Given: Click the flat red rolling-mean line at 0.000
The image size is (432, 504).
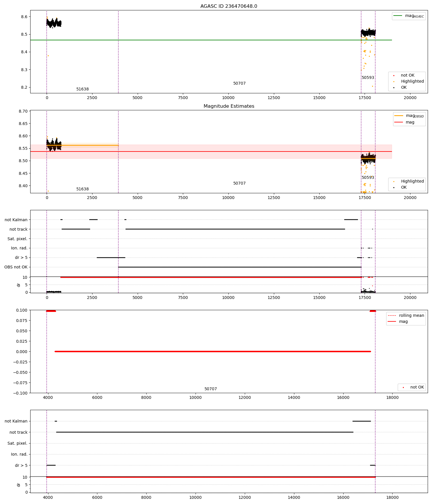Looking at the screenshot, I should point(213,351).
